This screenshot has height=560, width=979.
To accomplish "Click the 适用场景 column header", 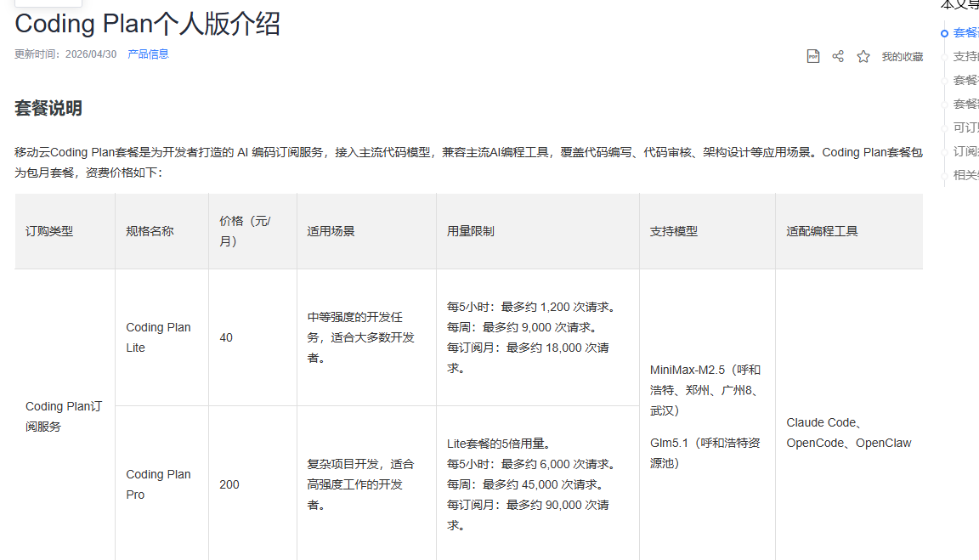I will click(366, 231).
